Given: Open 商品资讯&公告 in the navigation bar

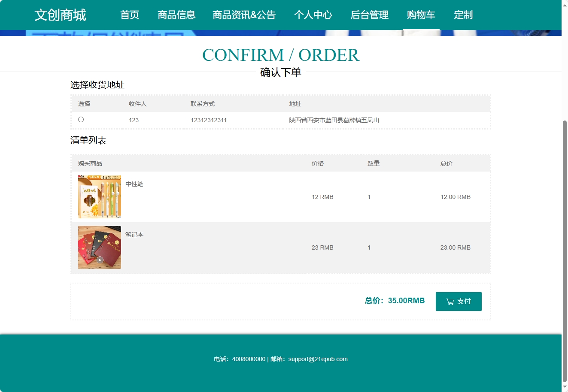Looking at the screenshot, I should 244,15.
